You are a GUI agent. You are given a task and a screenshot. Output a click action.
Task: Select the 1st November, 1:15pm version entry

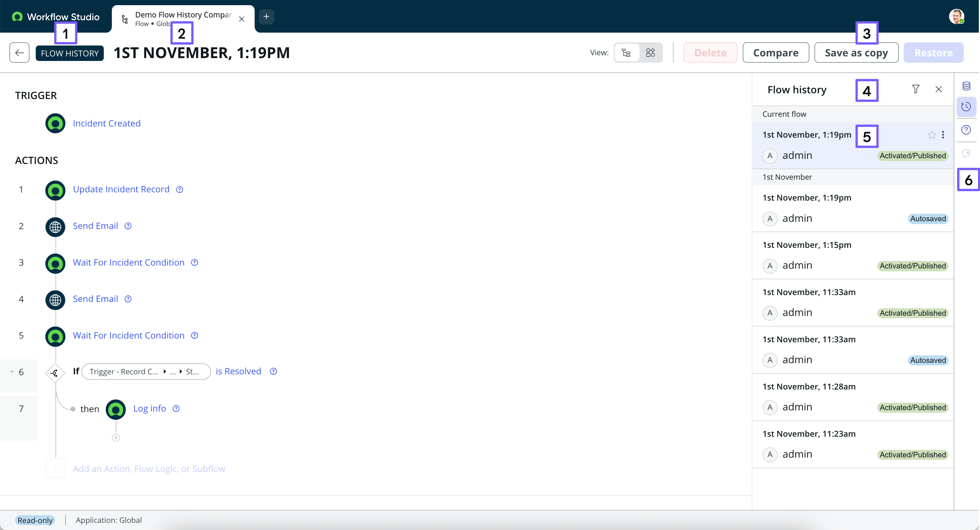click(853, 256)
